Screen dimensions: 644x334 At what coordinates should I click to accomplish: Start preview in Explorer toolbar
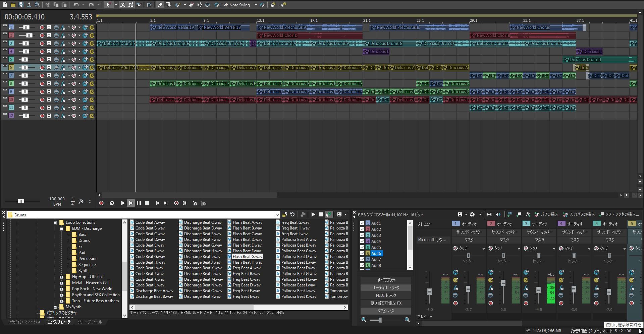[313, 214]
